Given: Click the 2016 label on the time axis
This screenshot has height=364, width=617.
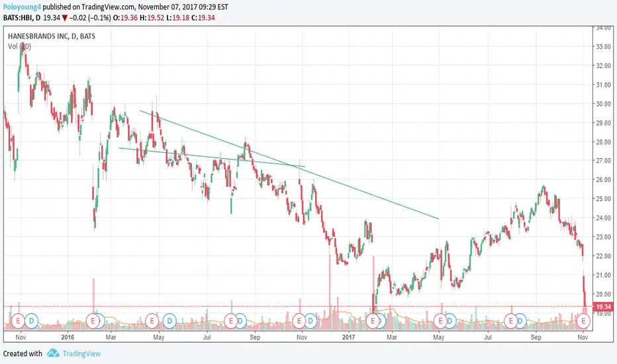Looking at the screenshot, I should [x=68, y=338].
